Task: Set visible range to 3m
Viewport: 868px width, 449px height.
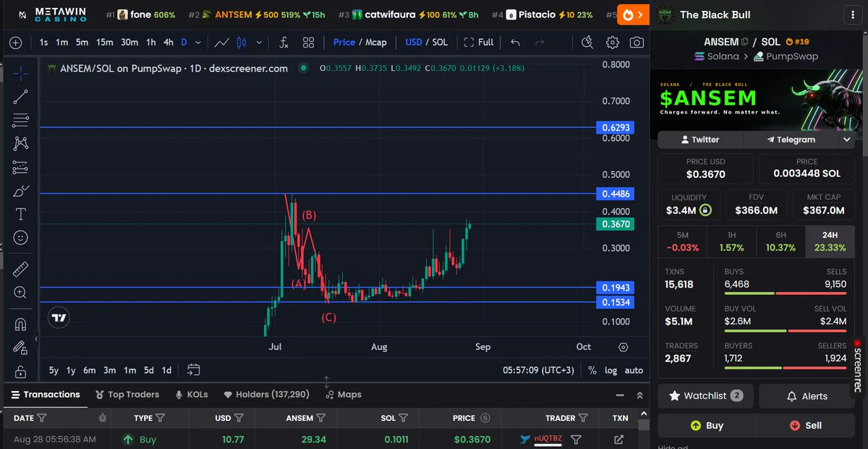Action: pyautogui.click(x=109, y=370)
